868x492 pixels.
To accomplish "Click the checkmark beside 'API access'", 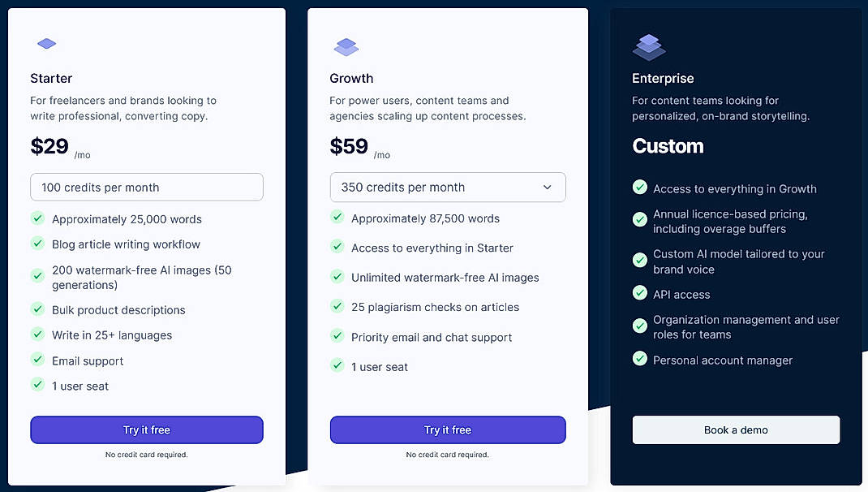I will tap(640, 293).
